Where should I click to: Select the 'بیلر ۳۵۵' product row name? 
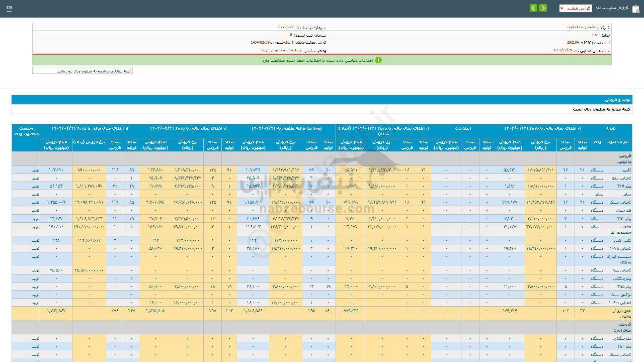click(624, 287)
